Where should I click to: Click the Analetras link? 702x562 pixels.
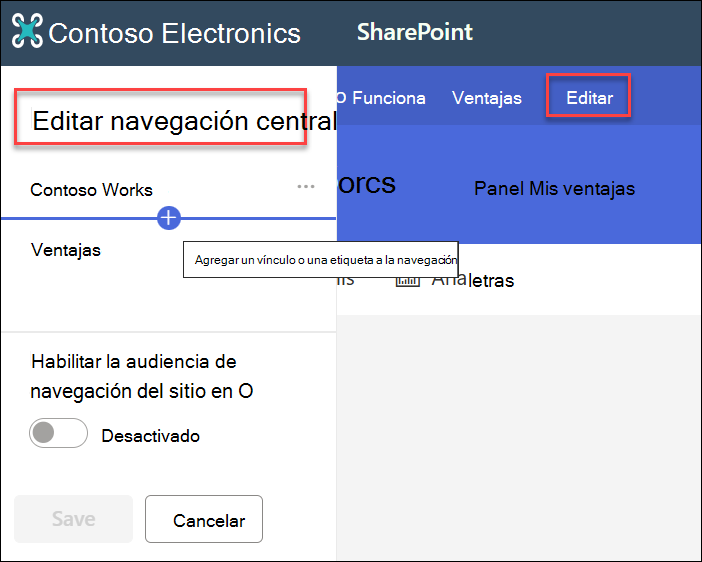472,281
